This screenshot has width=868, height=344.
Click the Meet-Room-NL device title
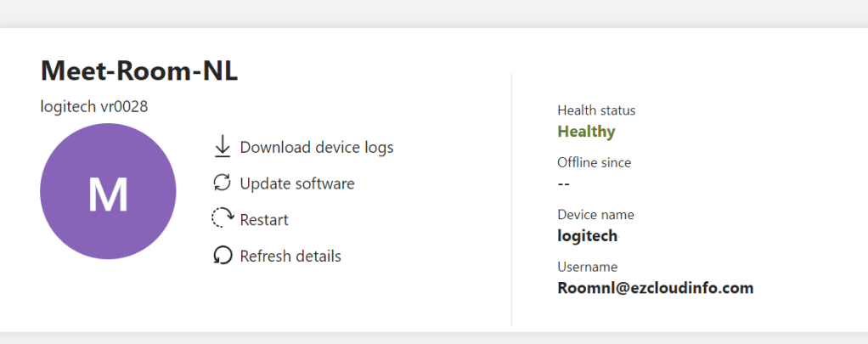139,71
